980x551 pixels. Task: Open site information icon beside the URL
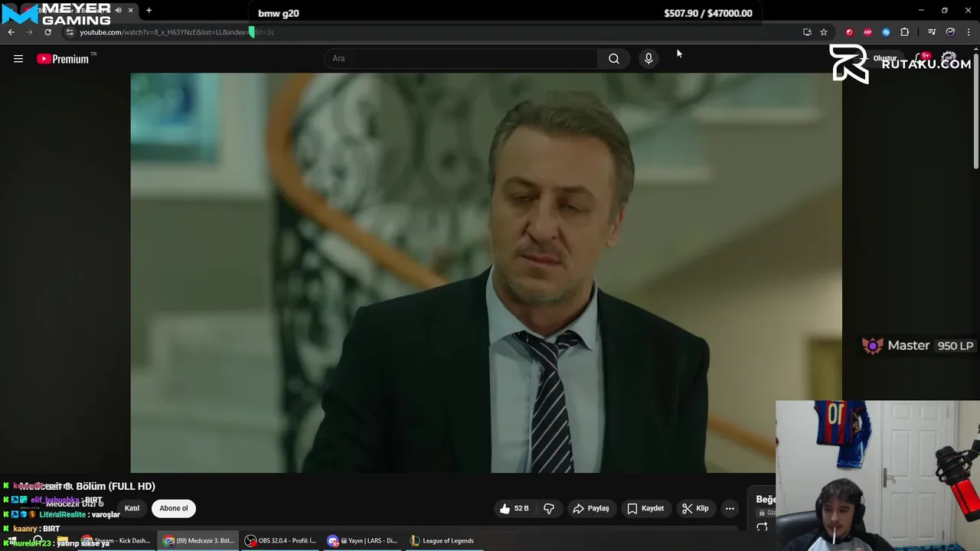[x=69, y=32]
